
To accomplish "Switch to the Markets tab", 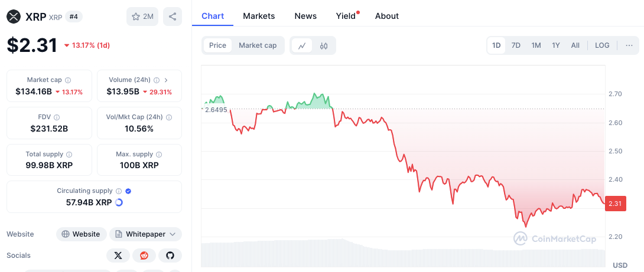I will coord(259,16).
